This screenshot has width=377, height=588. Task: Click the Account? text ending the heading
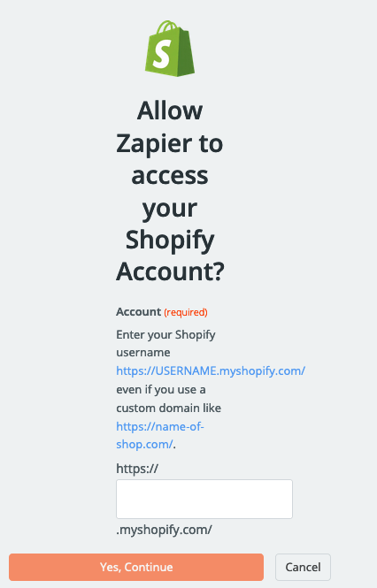(170, 271)
